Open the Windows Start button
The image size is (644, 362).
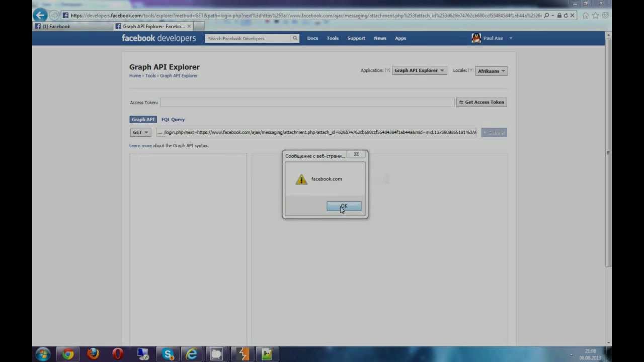pyautogui.click(x=43, y=354)
